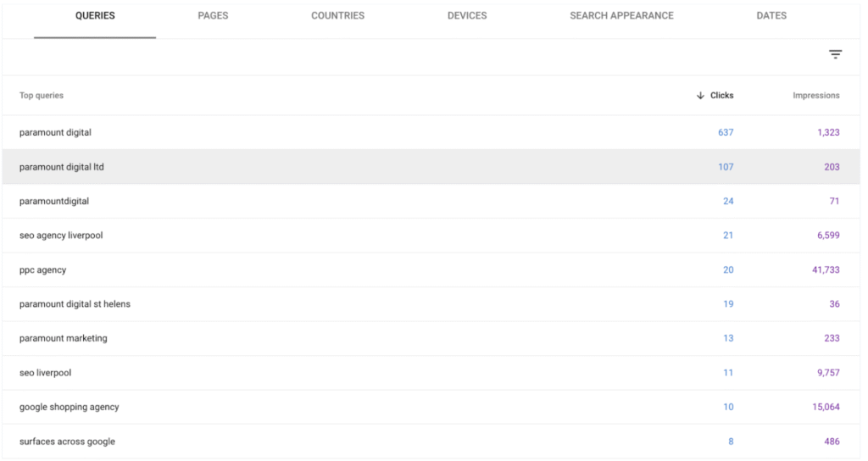Open the Devices tab
Viewport: 868px width, 461px height.
(x=467, y=15)
